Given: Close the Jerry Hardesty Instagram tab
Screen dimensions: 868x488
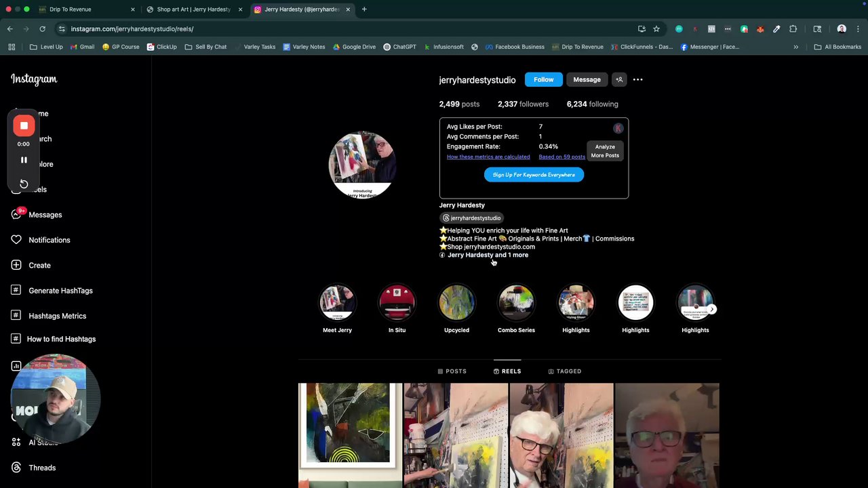Looking at the screenshot, I should point(348,9).
